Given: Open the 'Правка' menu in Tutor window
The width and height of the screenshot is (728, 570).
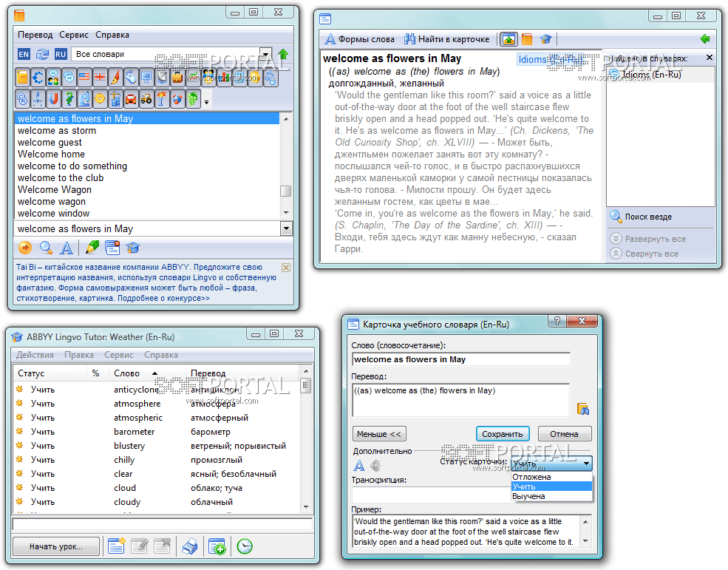Looking at the screenshot, I should pyautogui.click(x=79, y=355).
